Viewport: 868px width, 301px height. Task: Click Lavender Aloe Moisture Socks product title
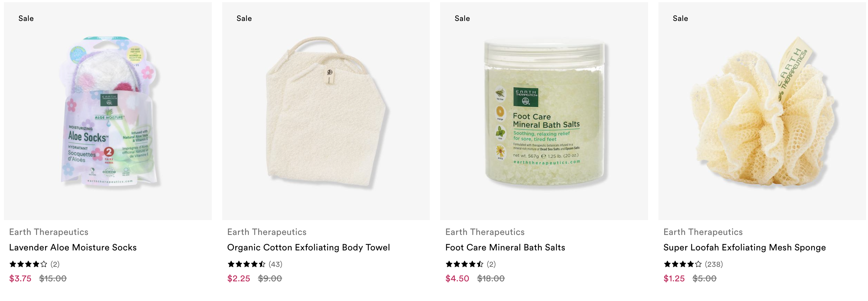click(x=73, y=248)
